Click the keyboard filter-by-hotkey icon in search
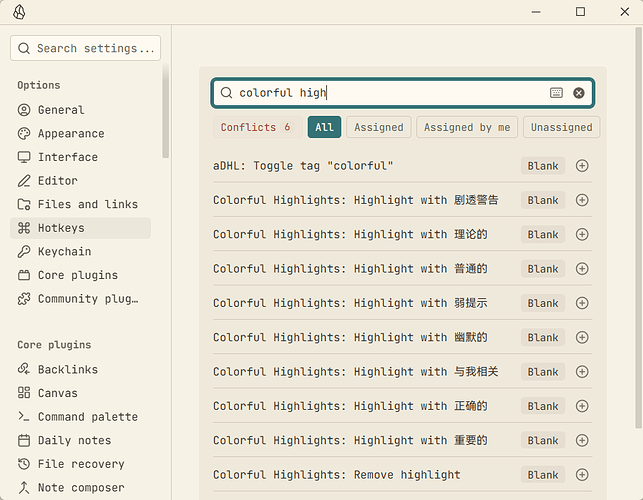The height and width of the screenshot is (500, 643). click(556, 93)
